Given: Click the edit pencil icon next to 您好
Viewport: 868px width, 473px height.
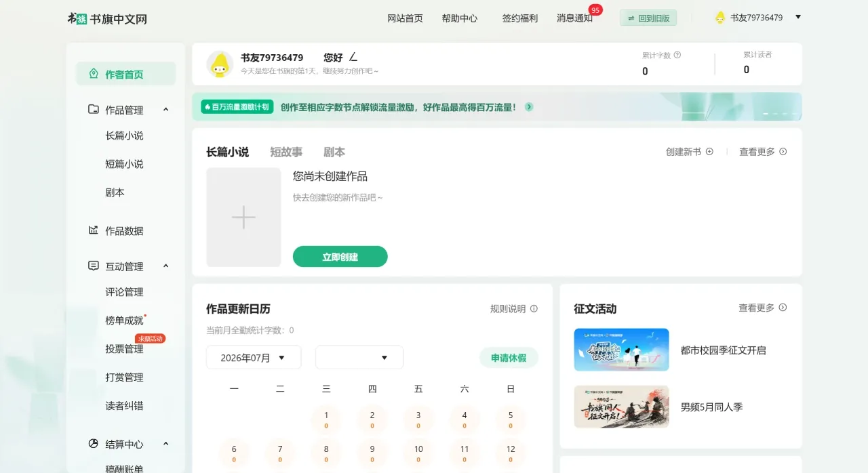Looking at the screenshot, I should (353, 57).
